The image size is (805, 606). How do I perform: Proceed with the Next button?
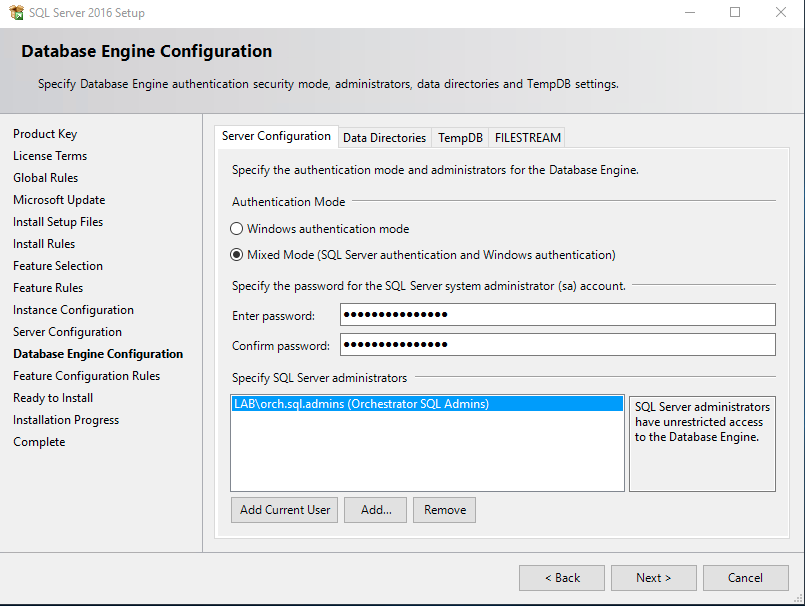(x=653, y=578)
